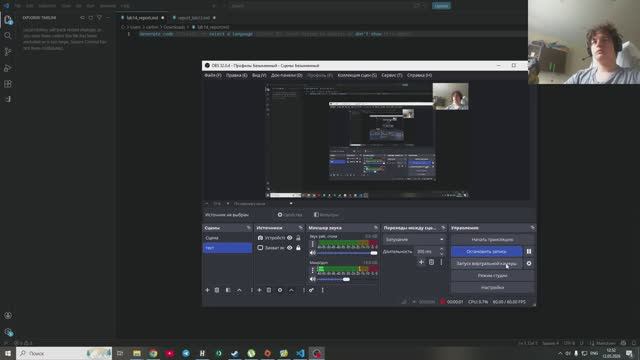Float the Sources dock panel icon
The image size is (640, 360).
click(x=301, y=228)
